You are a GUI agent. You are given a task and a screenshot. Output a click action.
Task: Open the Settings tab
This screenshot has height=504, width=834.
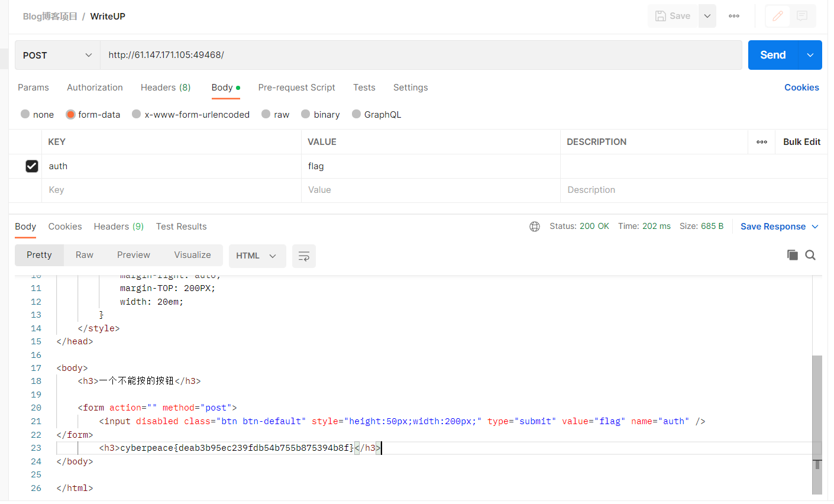[410, 88]
